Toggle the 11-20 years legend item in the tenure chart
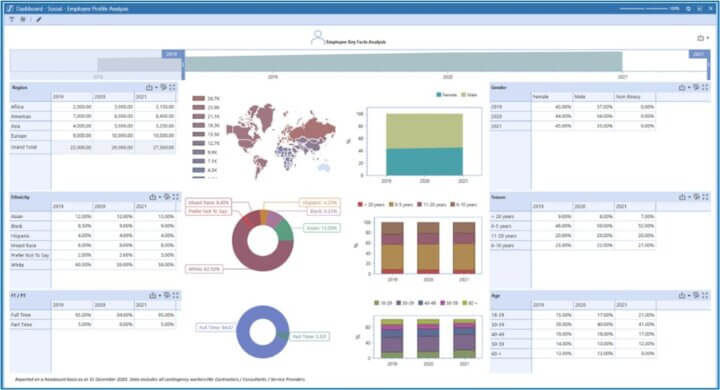The image size is (720, 390). pos(432,204)
